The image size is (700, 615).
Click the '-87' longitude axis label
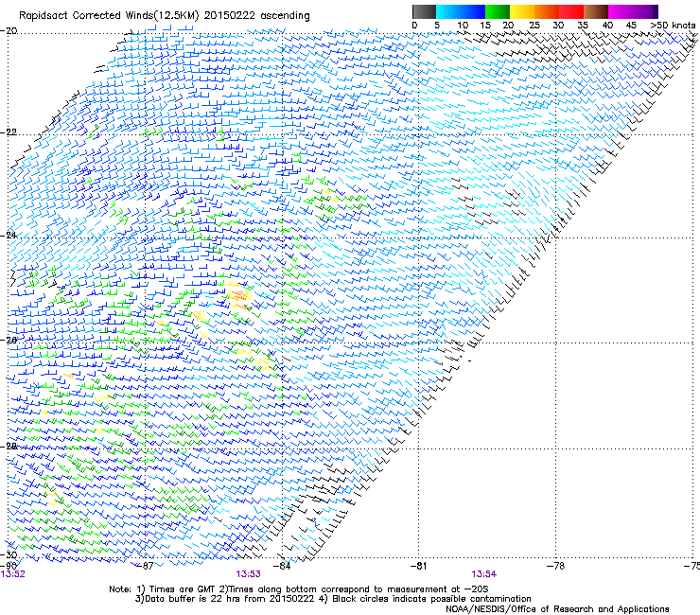click(144, 566)
